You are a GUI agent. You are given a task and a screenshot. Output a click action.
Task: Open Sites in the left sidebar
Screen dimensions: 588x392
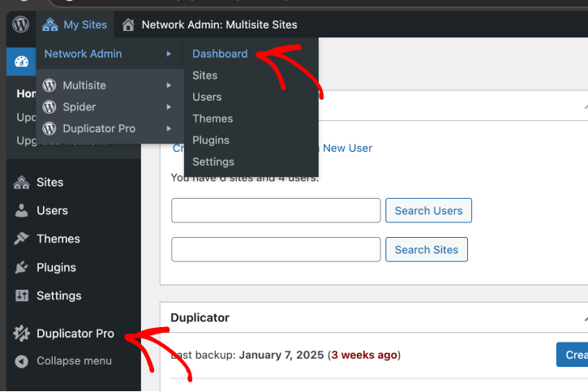(49, 183)
